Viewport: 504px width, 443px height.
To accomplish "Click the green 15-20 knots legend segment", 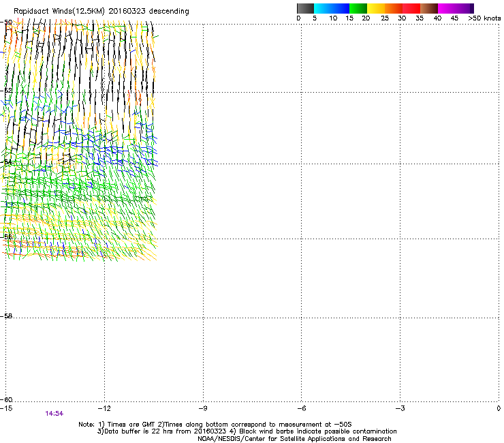I will 358,8.
